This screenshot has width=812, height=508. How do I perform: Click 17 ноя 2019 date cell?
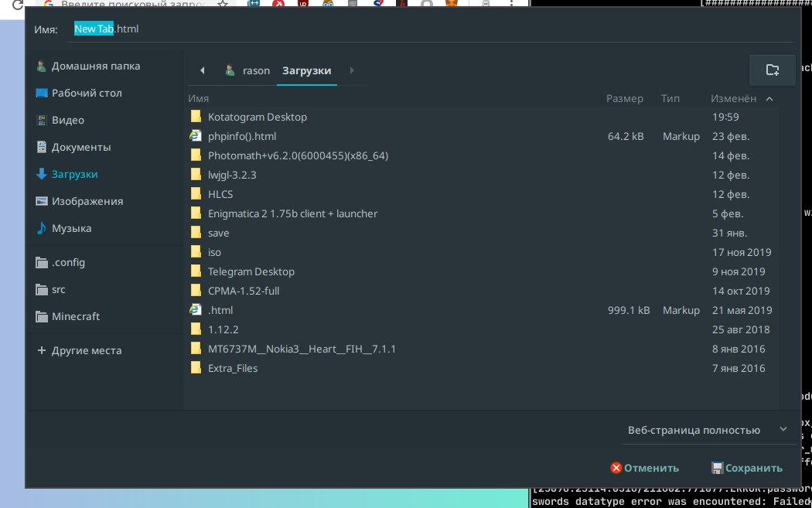pyautogui.click(x=742, y=252)
